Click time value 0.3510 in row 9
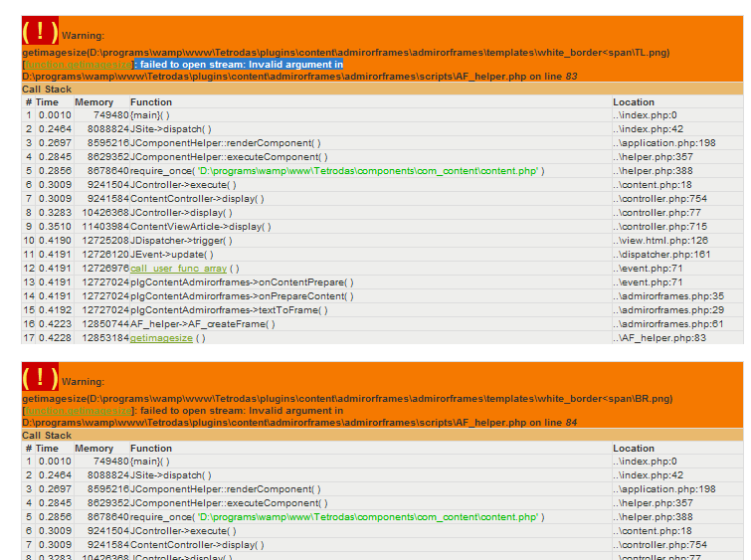The image size is (751, 560). point(55,227)
